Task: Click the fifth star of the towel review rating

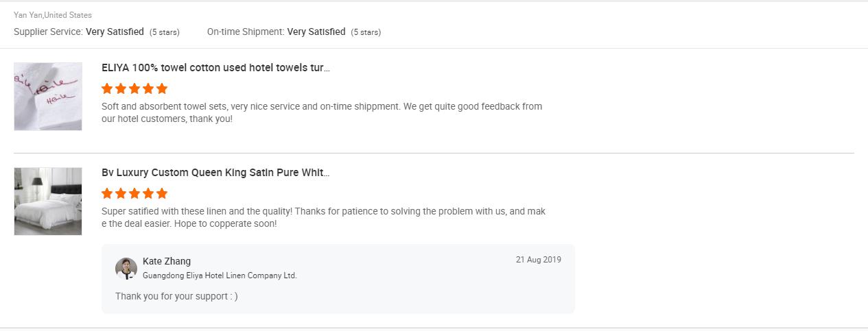Action: [162, 88]
